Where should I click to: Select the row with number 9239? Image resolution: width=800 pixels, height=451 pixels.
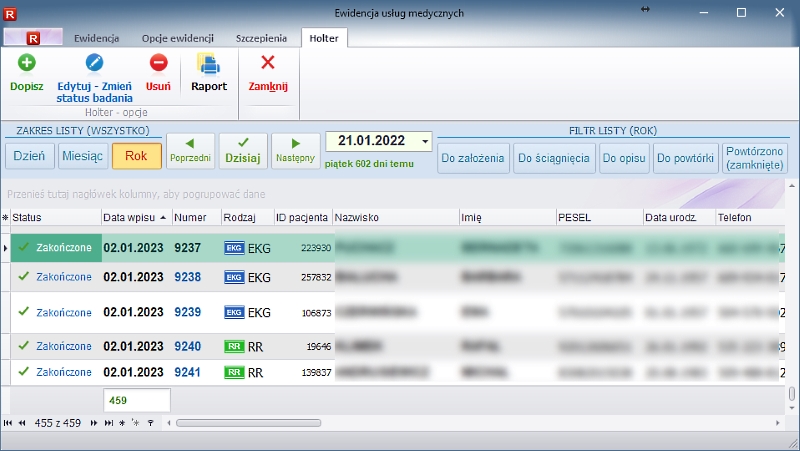187,312
